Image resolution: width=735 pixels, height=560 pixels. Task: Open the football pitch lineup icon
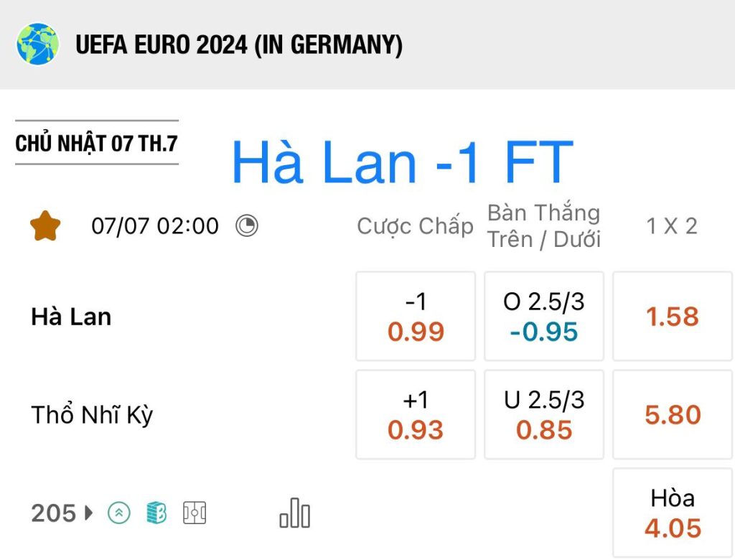coord(195,513)
